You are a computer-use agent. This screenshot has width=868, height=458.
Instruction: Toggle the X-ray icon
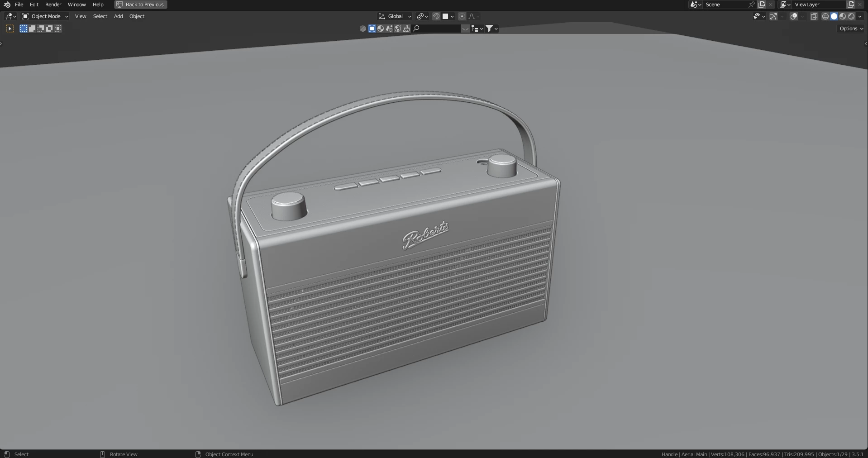pos(814,16)
